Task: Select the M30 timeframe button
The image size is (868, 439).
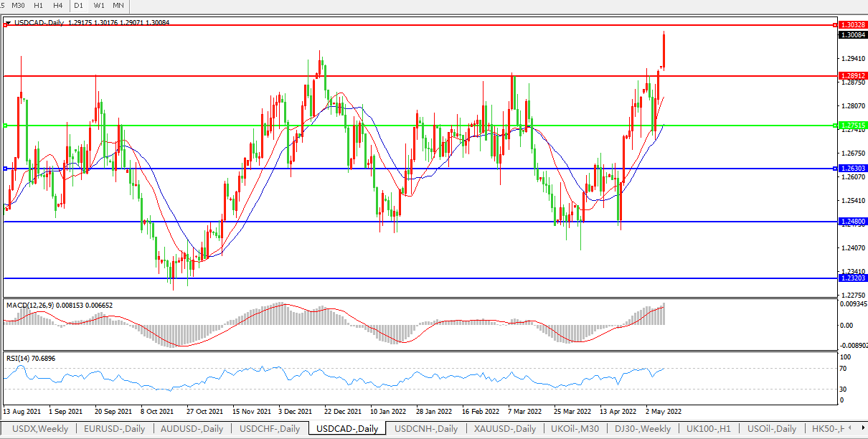Action: tap(19, 6)
